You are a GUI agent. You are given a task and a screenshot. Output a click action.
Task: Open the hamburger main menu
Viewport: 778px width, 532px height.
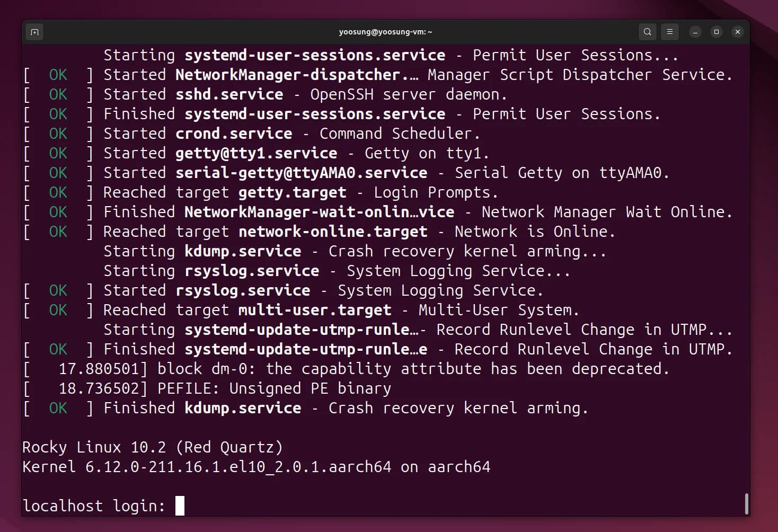(670, 32)
